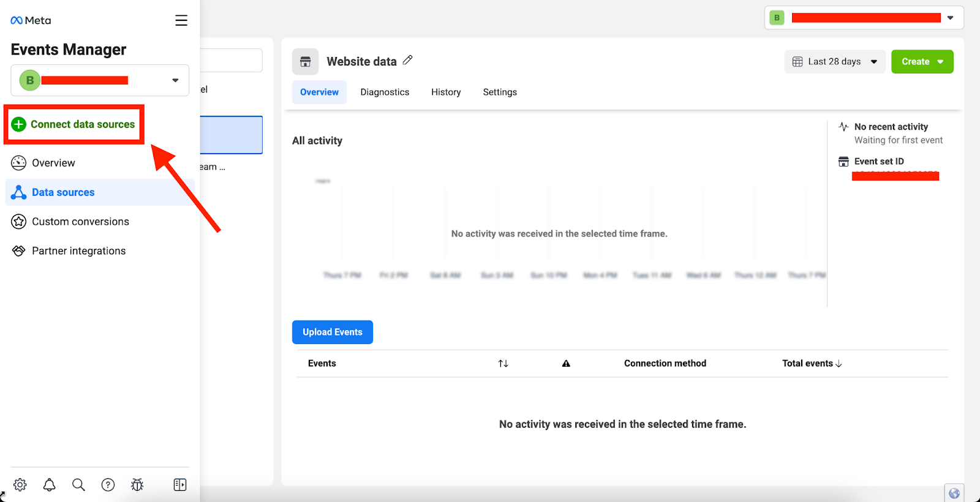Sort by the Total events column
980x502 pixels.
(x=812, y=364)
